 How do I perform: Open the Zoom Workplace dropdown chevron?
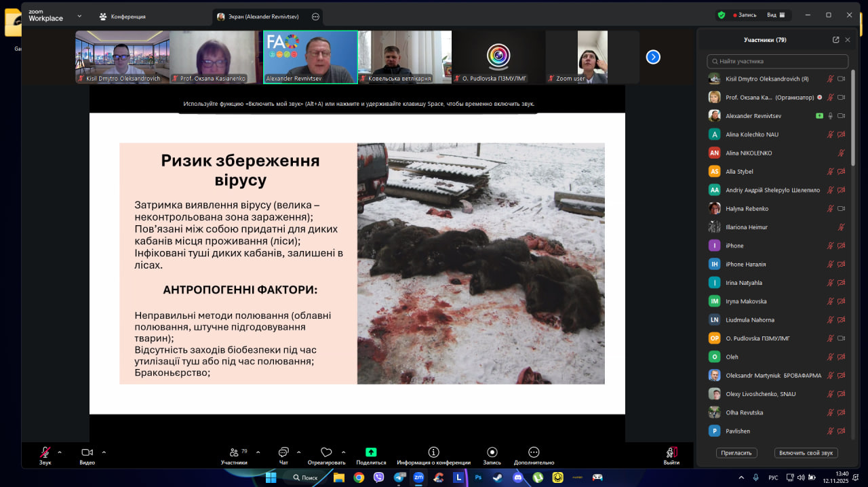point(79,16)
